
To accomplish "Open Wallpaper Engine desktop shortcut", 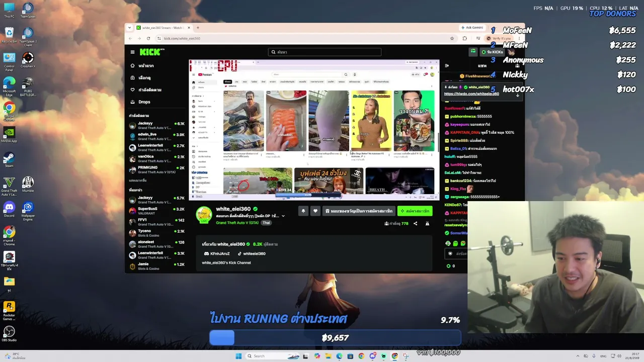I will click(x=28, y=211).
